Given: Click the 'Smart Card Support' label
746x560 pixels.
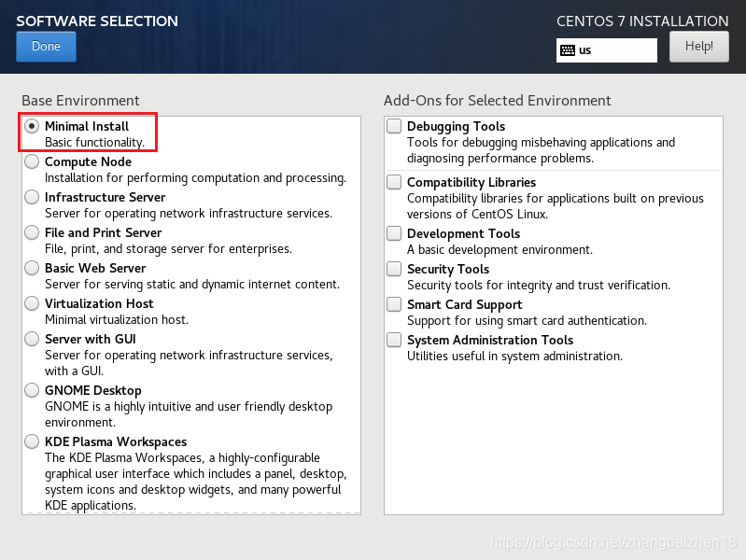Looking at the screenshot, I should [x=464, y=305].
